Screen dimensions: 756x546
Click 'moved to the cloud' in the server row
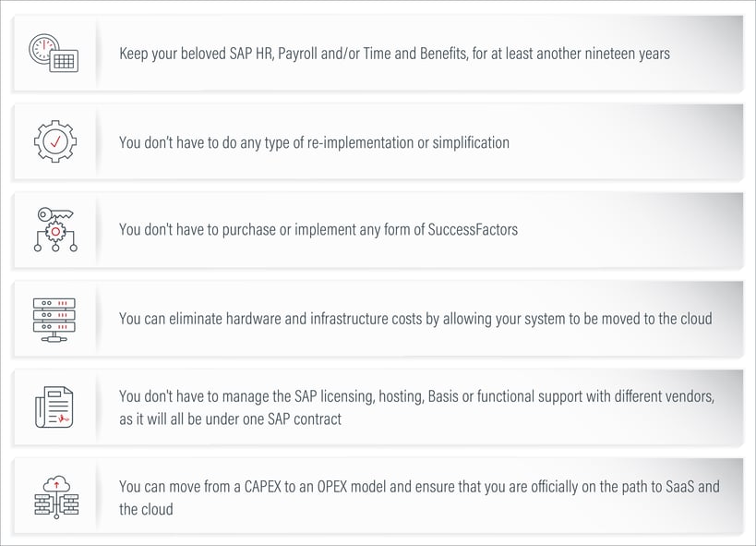click(657, 319)
